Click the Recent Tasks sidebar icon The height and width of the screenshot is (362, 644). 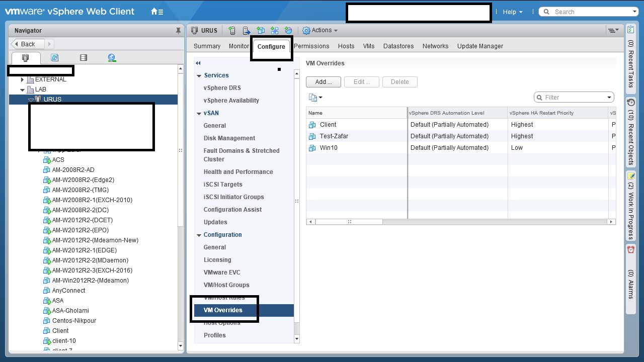[631, 30]
